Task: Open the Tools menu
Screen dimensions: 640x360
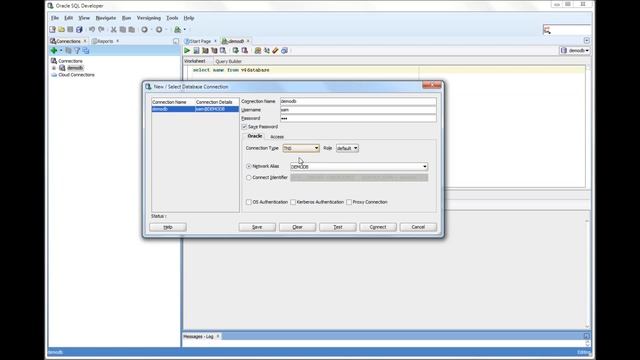Action: [x=172, y=18]
